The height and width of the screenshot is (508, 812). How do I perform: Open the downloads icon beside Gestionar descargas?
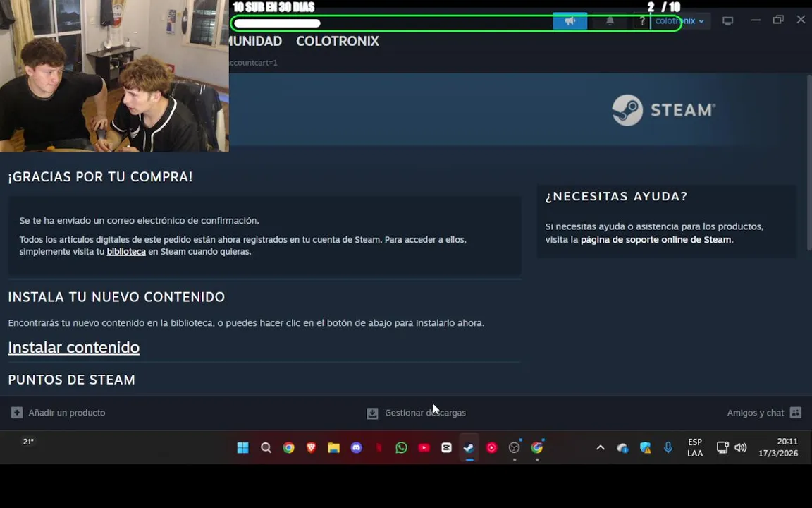point(372,413)
